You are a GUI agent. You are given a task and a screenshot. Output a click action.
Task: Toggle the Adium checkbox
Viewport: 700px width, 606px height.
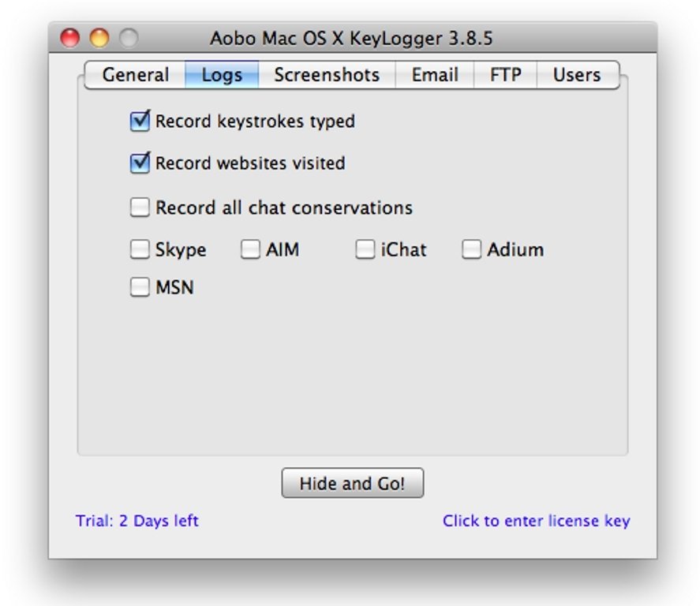coord(471,249)
